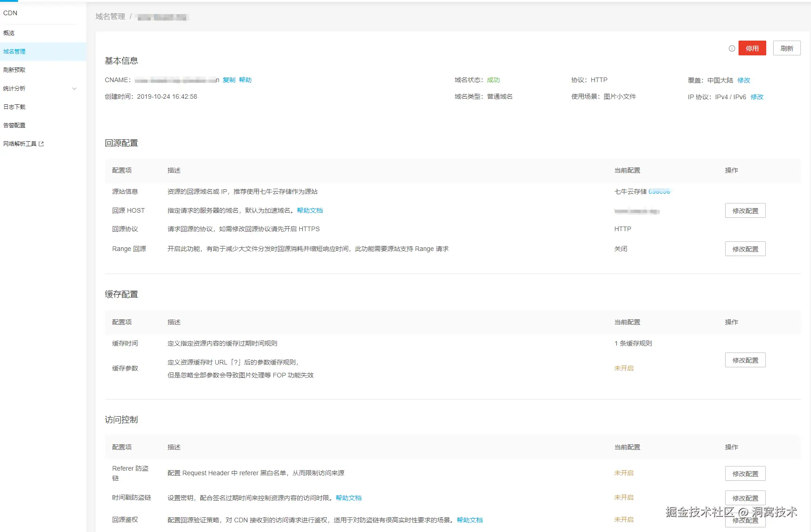Click the 刷新 button
This screenshot has height=532, width=811.
click(x=787, y=48)
